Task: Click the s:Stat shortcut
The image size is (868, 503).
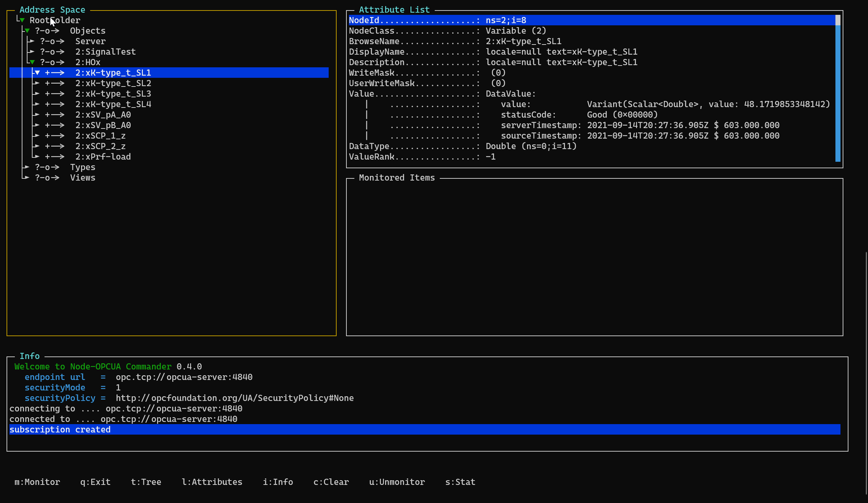Action: point(460,482)
